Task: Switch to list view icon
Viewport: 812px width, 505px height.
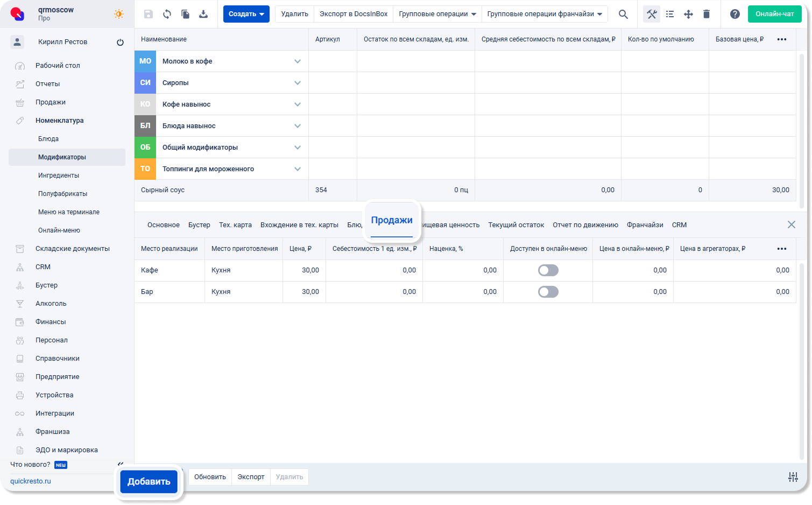Action: [670, 14]
